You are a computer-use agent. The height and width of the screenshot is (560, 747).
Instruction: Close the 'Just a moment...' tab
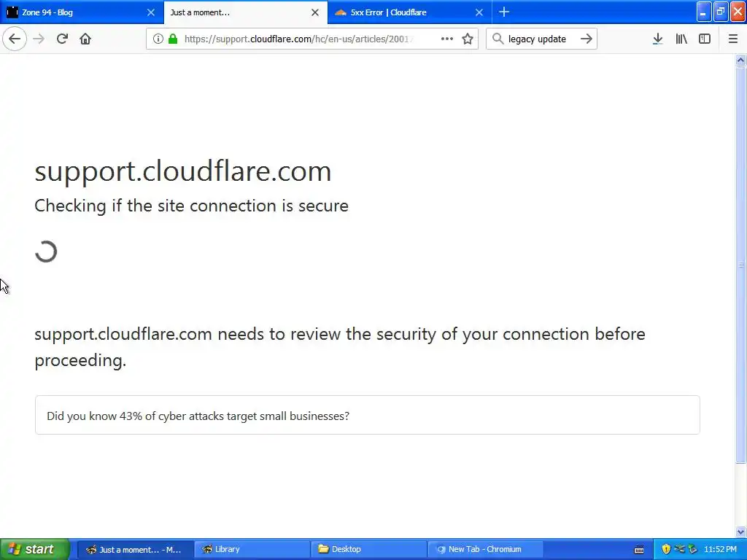315,12
